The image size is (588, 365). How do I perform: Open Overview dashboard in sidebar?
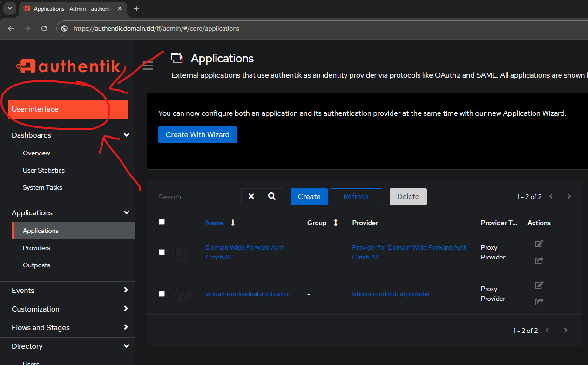[x=36, y=153]
